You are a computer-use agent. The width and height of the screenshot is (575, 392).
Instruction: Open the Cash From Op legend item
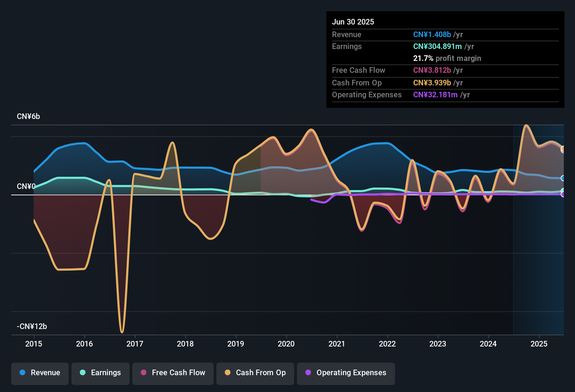point(255,373)
